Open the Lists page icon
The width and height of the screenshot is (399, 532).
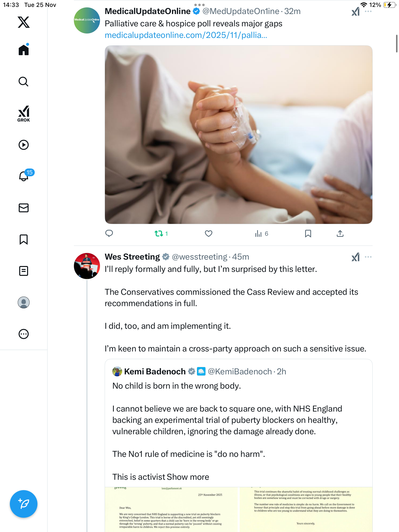coord(24,271)
